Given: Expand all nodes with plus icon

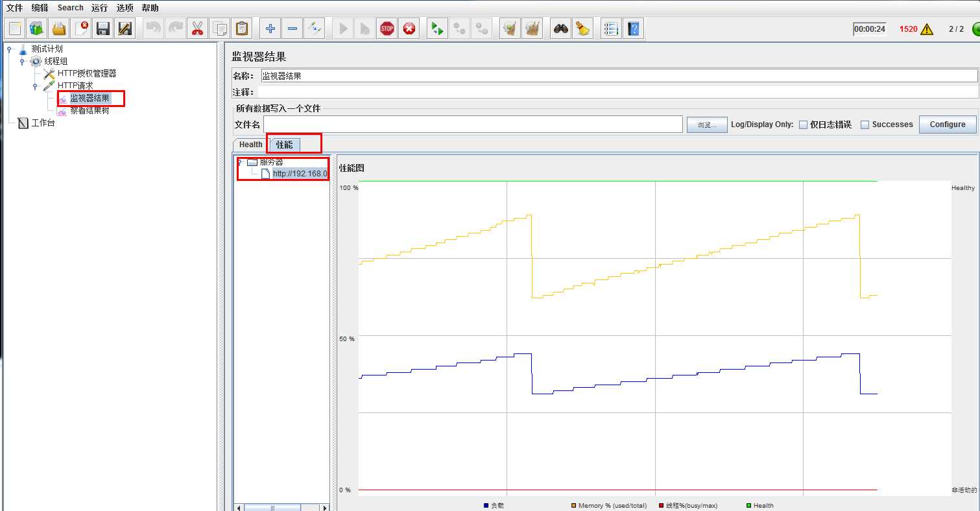Looking at the screenshot, I should tap(270, 29).
